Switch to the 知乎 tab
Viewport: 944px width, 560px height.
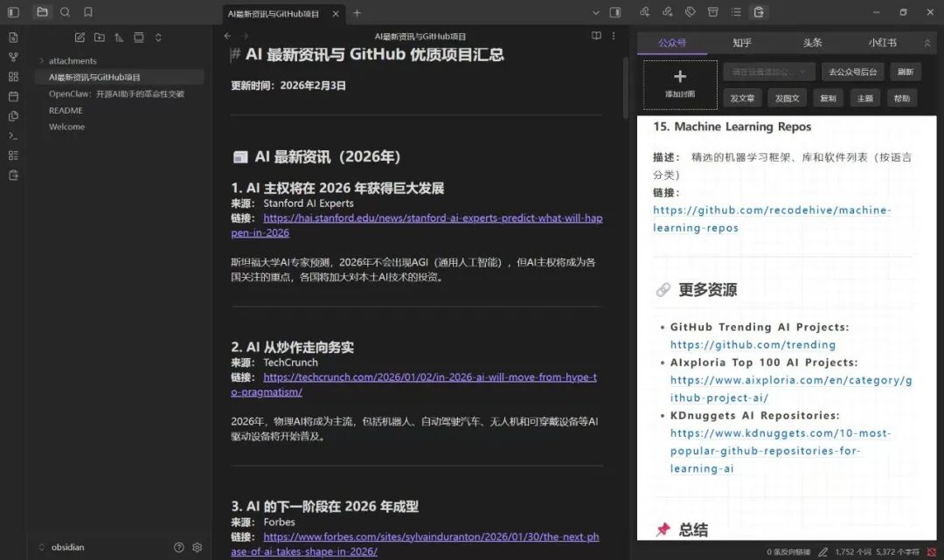742,42
